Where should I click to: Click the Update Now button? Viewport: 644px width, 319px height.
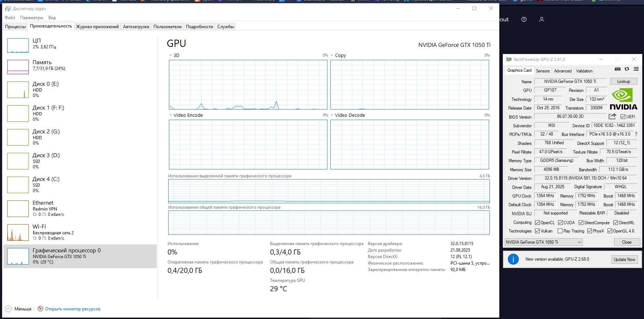[x=624, y=259]
